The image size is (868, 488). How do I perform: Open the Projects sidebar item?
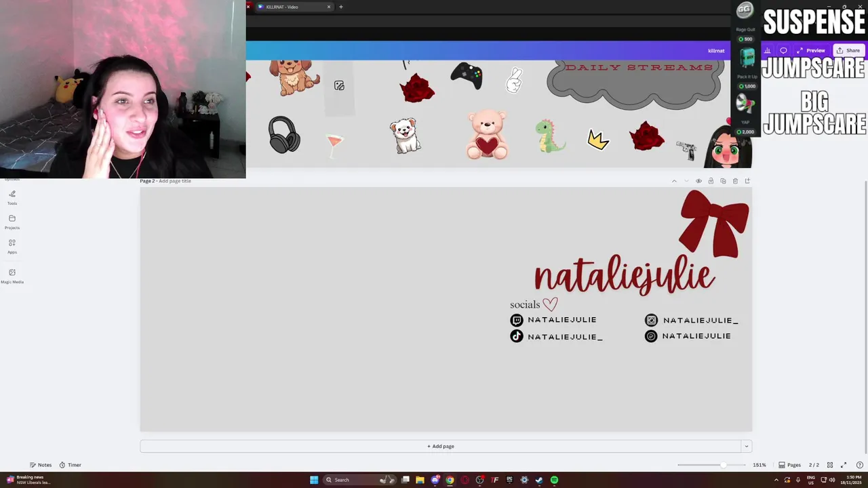click(x=12, y=222)
